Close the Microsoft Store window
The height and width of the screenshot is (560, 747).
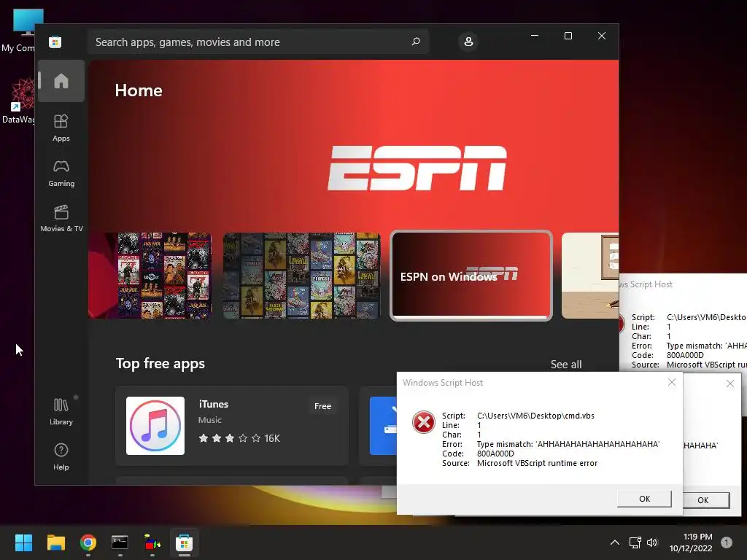tap(602, 36)
